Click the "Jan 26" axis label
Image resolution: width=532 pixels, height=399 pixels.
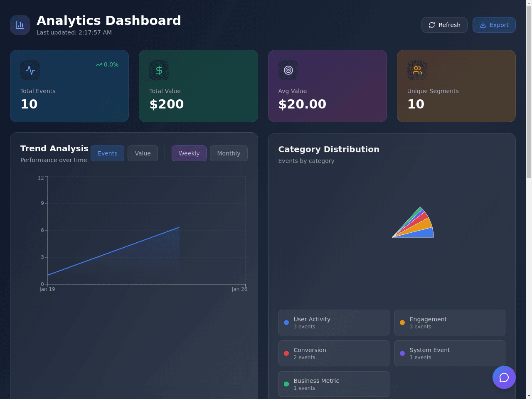pos(239,289)
